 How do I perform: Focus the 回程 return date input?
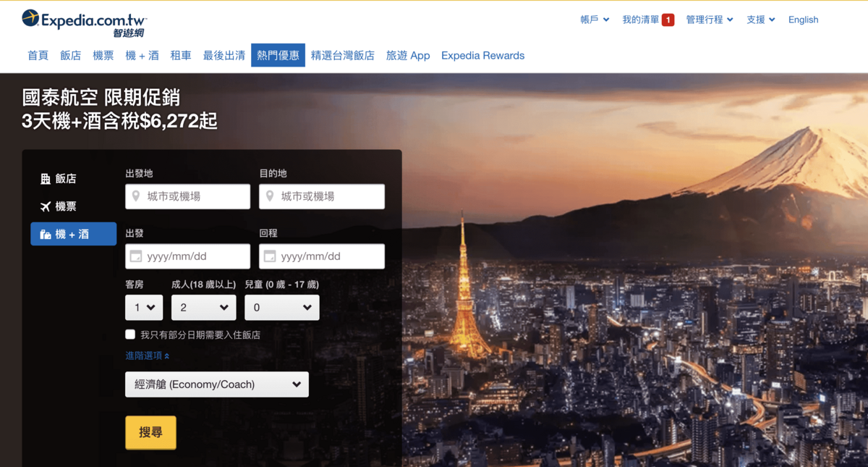tap(322, 256)
